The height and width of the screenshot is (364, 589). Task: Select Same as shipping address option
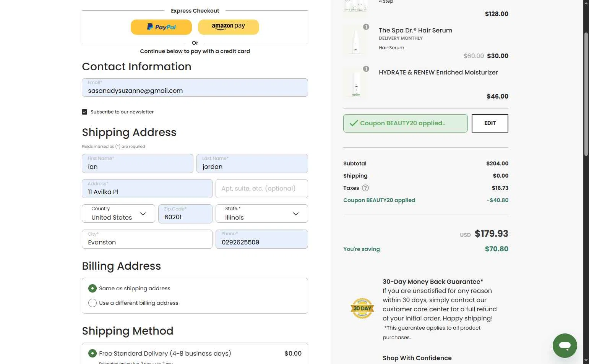click(x=92, y=288)
